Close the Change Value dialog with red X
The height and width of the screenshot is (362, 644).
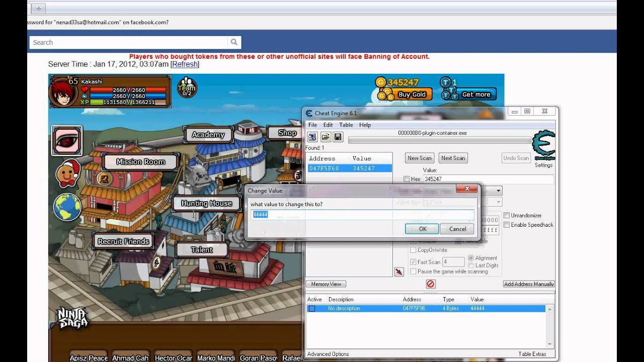tap(467, 189)
